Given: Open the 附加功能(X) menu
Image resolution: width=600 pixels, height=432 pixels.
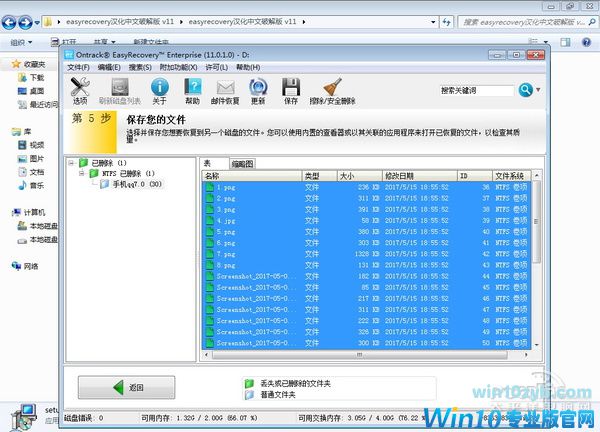Looking at the screenshot, I should (x=178, y=67).
